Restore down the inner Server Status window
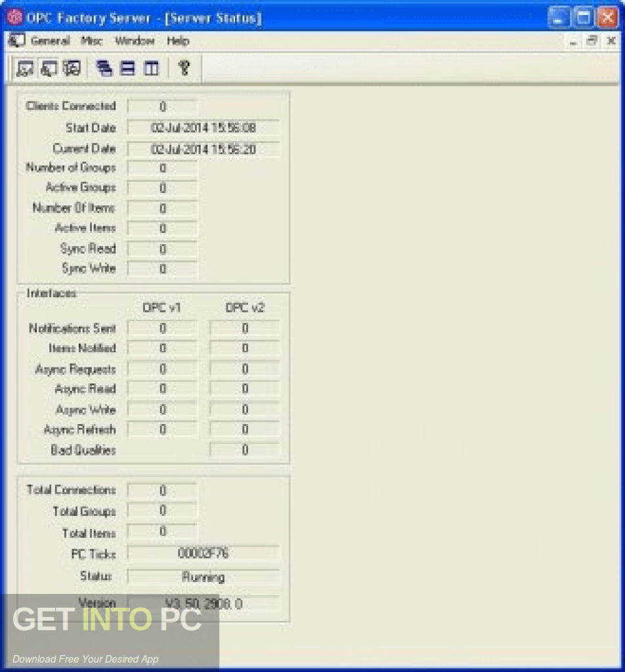Viewport: 625px width, 672px height. (x=592, y=41)
